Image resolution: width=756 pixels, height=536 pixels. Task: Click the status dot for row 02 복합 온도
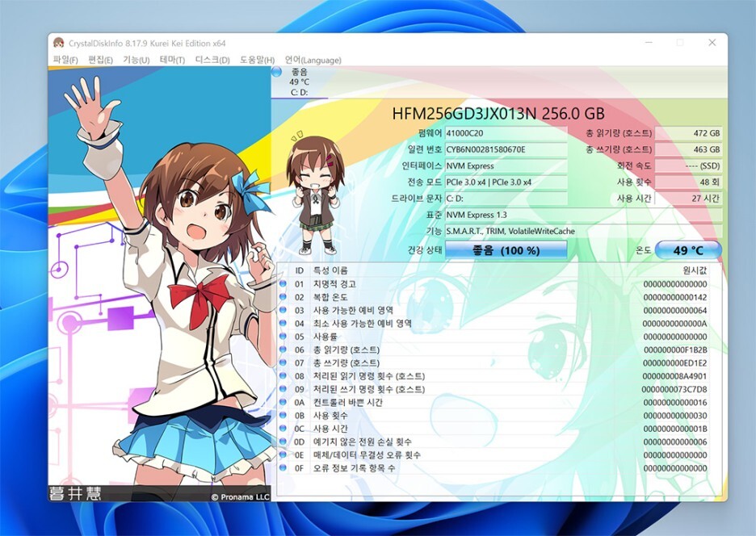[x=283, y=296]
